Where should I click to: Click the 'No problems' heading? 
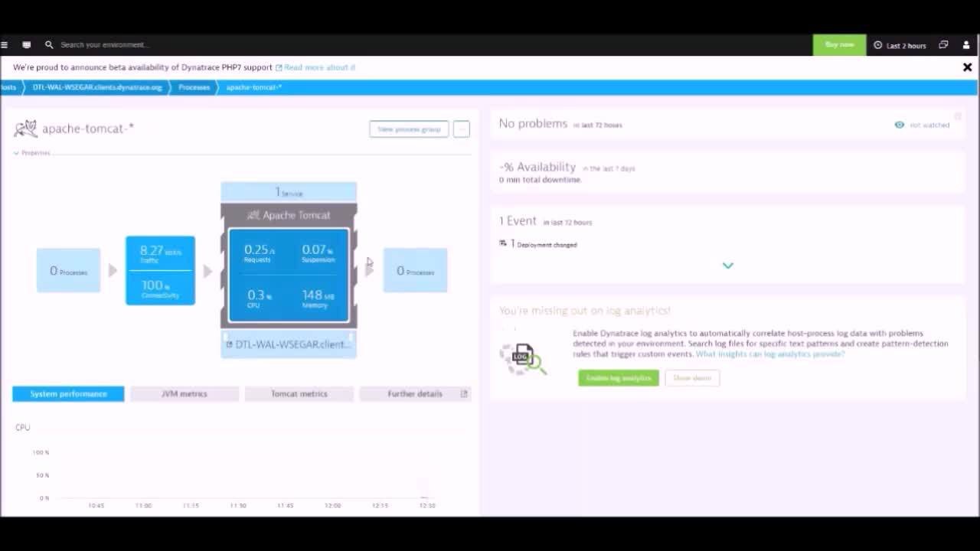[533, 124]
